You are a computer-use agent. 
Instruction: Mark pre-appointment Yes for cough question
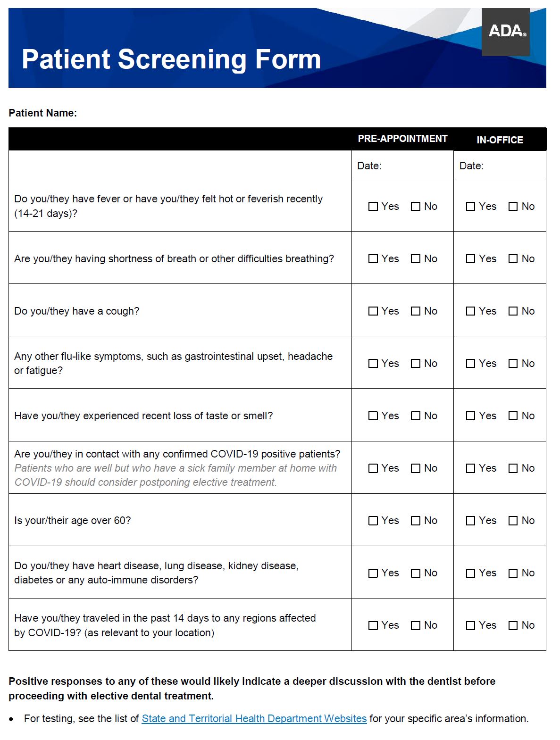pyautogui.click(x=373, y=311)
